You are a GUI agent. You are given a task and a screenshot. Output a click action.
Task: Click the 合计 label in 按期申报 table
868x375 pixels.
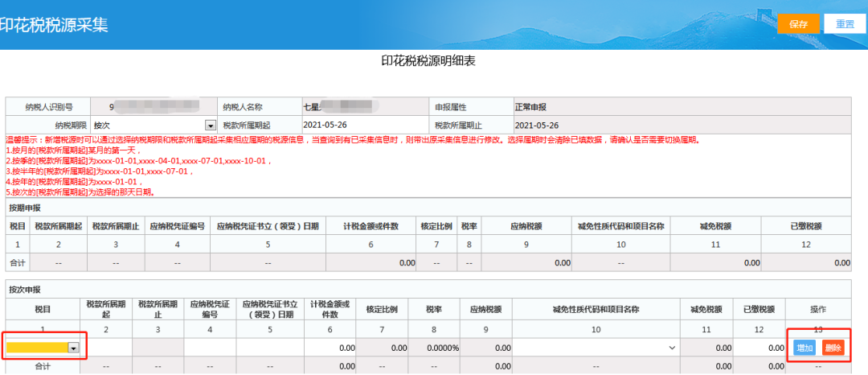click(18, 262)
